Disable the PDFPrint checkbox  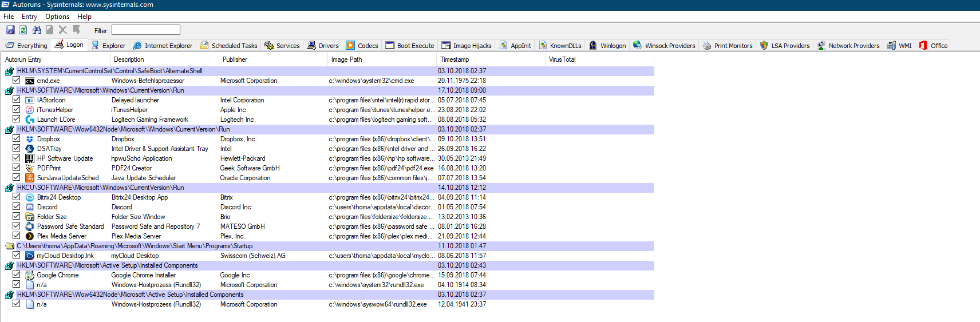[17, 168]
